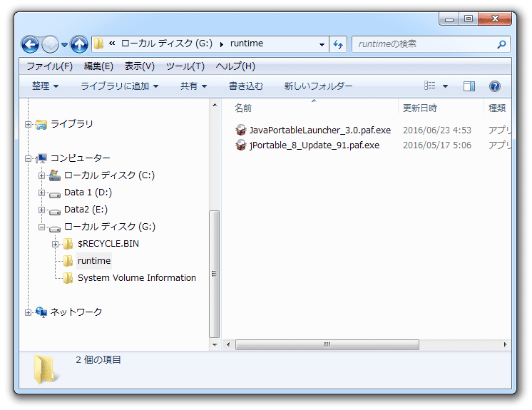The image size is (532, 410).
Task: Open the 整理 dropdown
Action: pyautogui.click(x=45, y=86)
